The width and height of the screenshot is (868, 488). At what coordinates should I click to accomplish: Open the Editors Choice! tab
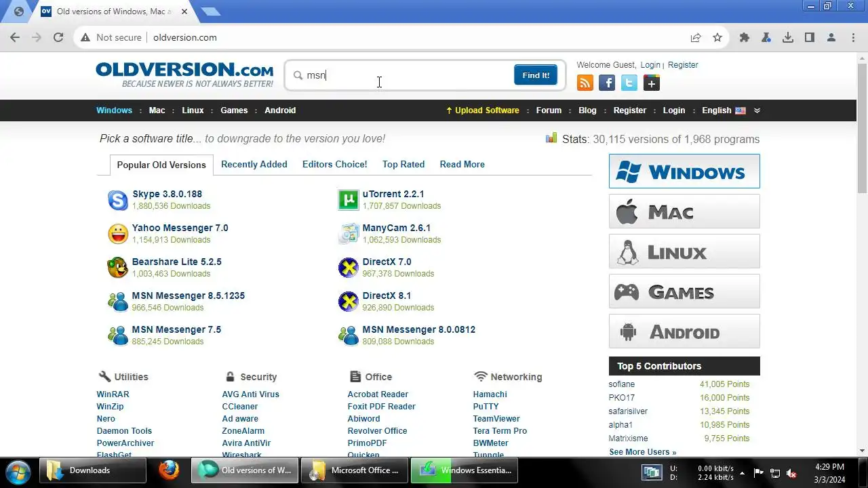335,164
